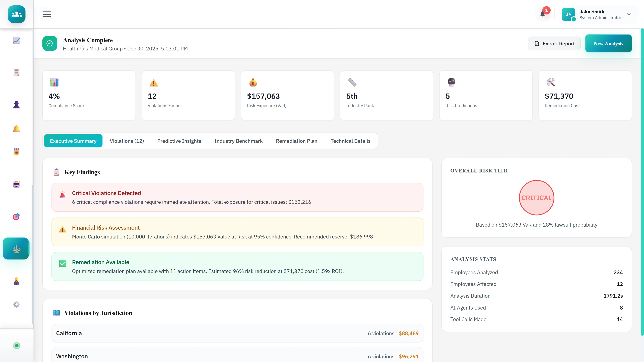This screenshot has height=362, width=644.
Task: Click the Export Report button
Action: pyautogui.click(x=554, y=43)
